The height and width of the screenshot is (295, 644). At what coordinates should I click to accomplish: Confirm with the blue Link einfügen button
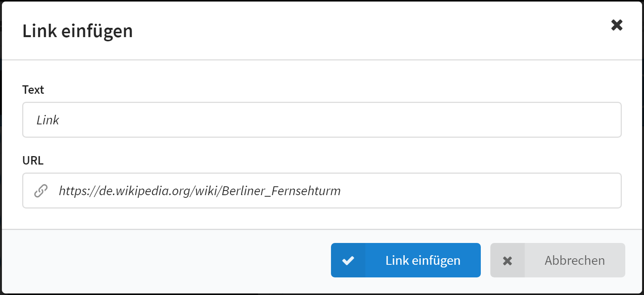[406, 260]
